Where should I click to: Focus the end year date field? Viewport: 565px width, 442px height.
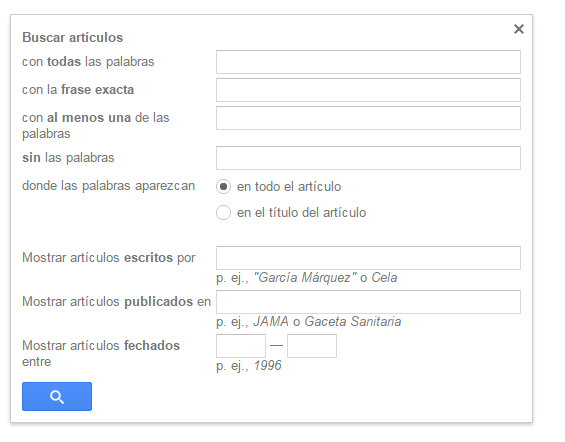312,346
